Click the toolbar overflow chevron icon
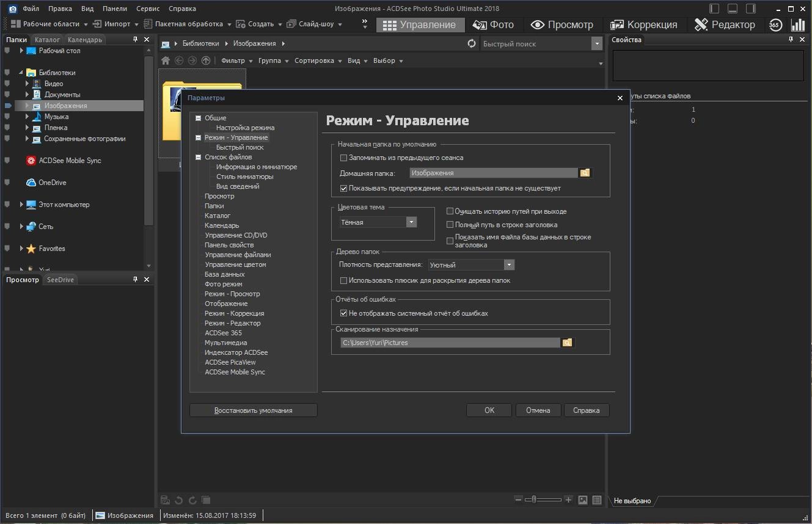The image size is (812, 524). click(x=365, y=24)
